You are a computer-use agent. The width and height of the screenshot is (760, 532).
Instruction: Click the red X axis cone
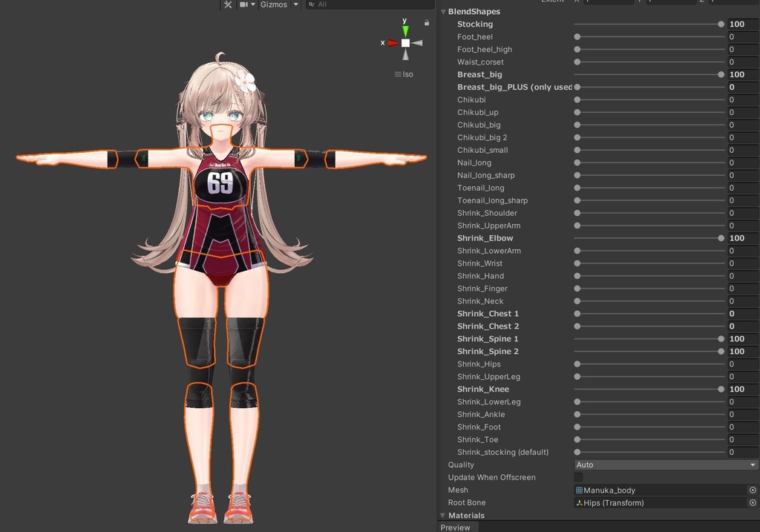click(x=393, y=43)
